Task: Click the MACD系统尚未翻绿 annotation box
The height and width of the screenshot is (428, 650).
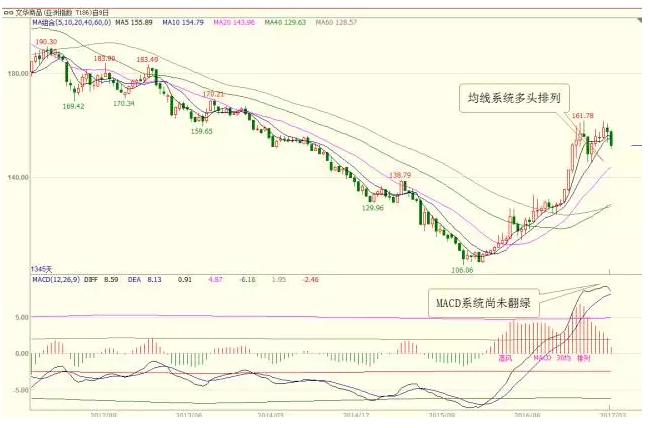Action: [x=484, y=303]
